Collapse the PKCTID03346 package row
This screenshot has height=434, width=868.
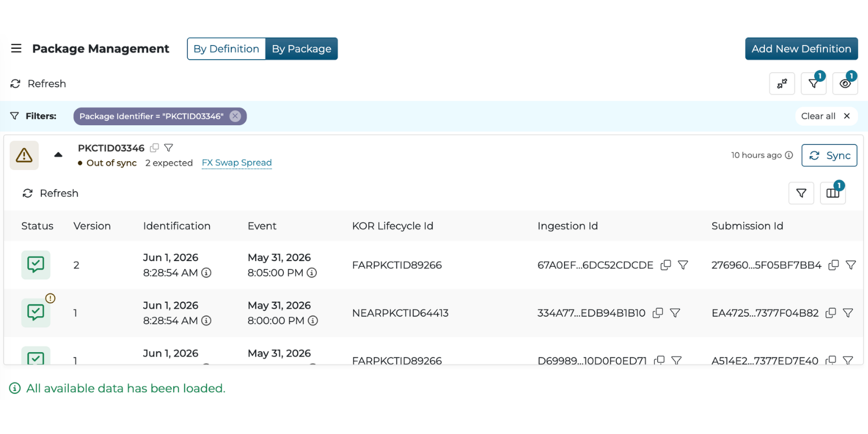point(58,155)
